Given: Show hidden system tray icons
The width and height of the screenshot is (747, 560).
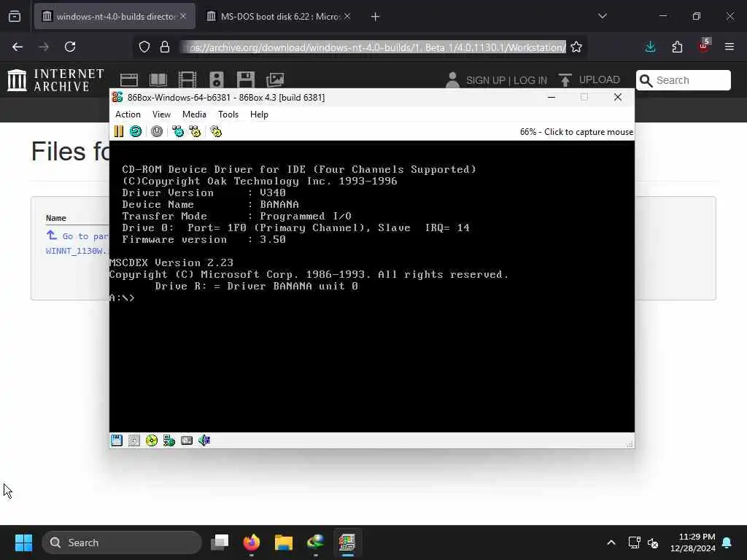Looking at the screenshot, I should click(611, 542).
